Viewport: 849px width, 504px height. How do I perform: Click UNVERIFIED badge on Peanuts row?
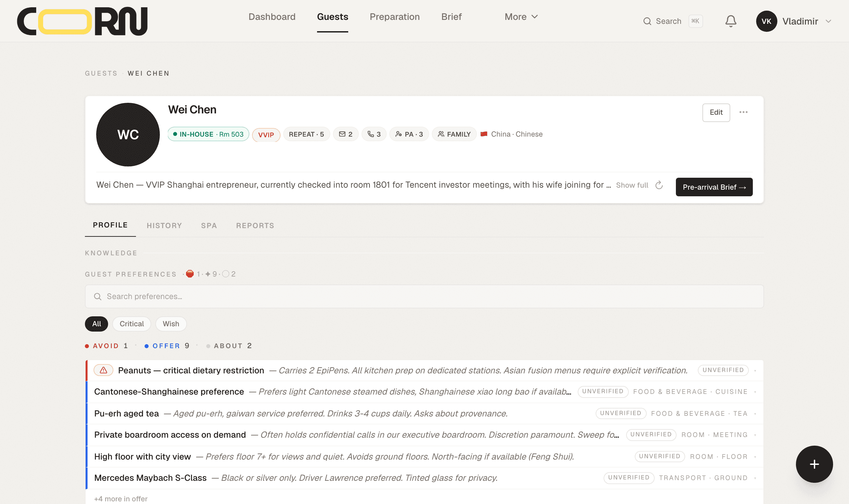click(723, 370)
